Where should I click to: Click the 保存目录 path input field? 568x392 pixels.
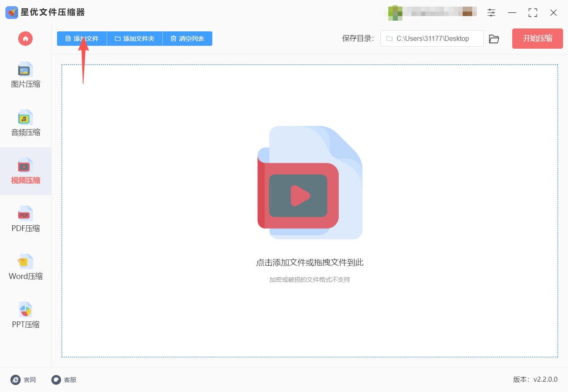pyautogui.click(x=432, y=38)
